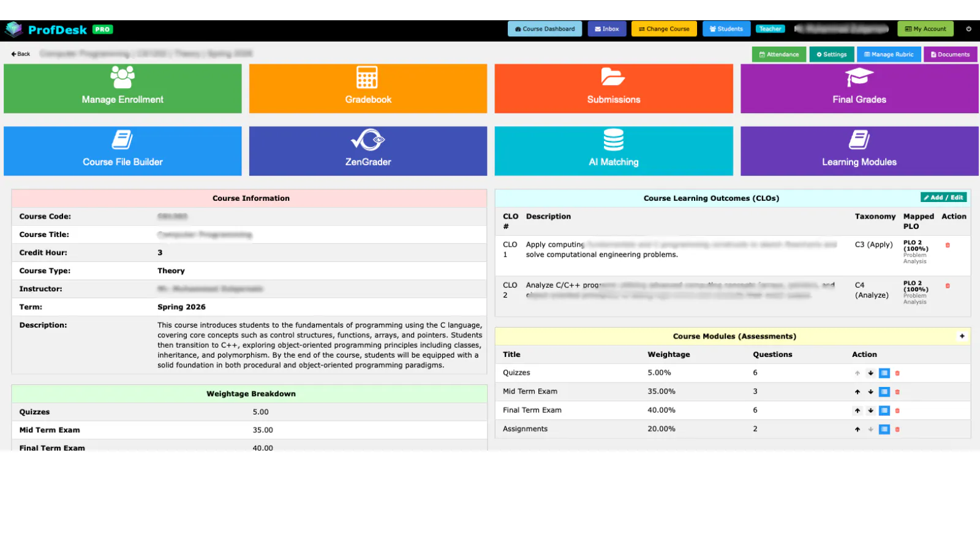Launch the ZenGrader tile
980x551 pixels.
coord(368,151)
